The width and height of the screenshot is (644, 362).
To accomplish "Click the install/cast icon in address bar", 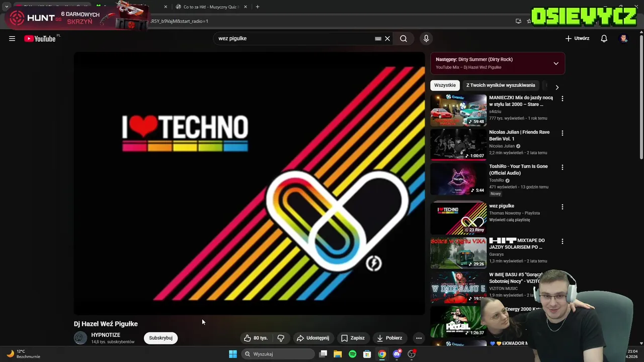I will pos(518,21).
